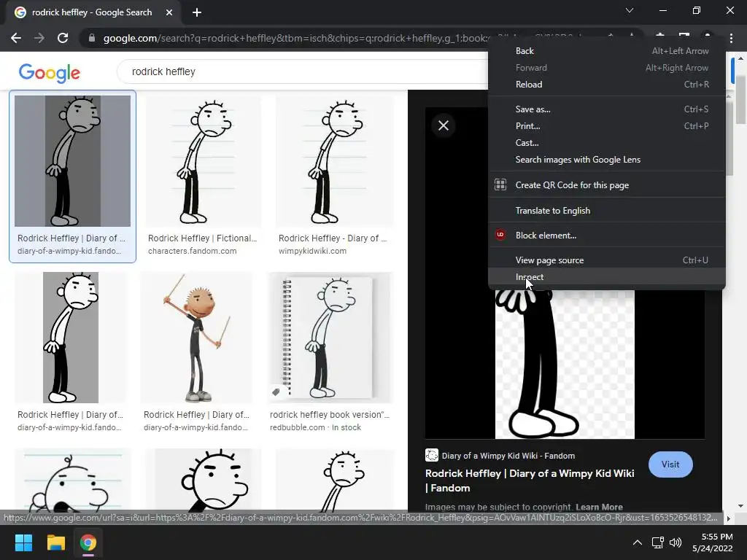
Task: Click the browser forward arrow
Action: point(39,38)
